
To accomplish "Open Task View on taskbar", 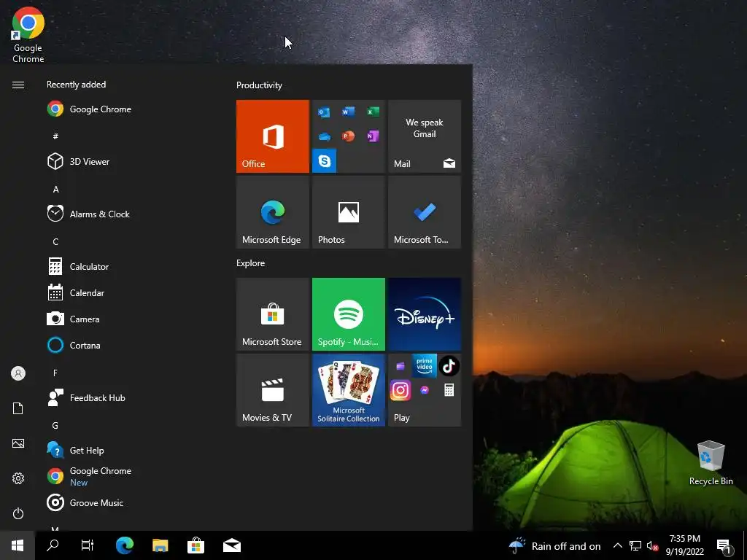I will [88, 545].
